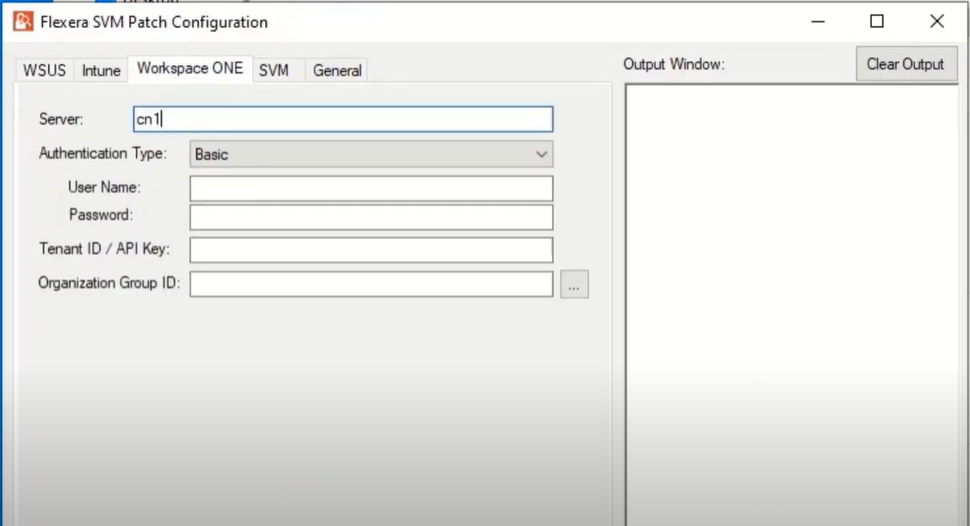
Task: Close the Flexera SVM Patch Configuration window
Action: pos(937,22)
